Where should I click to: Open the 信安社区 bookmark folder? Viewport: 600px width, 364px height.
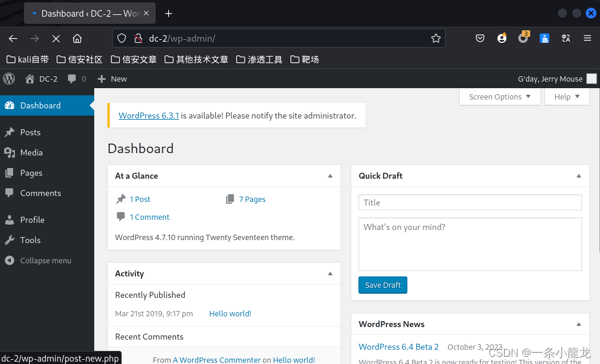79,59
